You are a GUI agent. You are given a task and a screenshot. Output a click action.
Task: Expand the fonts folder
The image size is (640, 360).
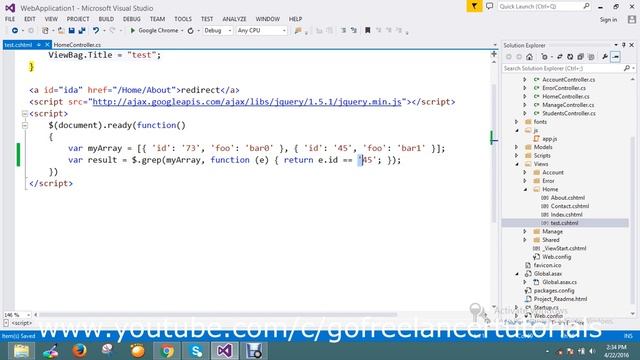pos(516,122)
